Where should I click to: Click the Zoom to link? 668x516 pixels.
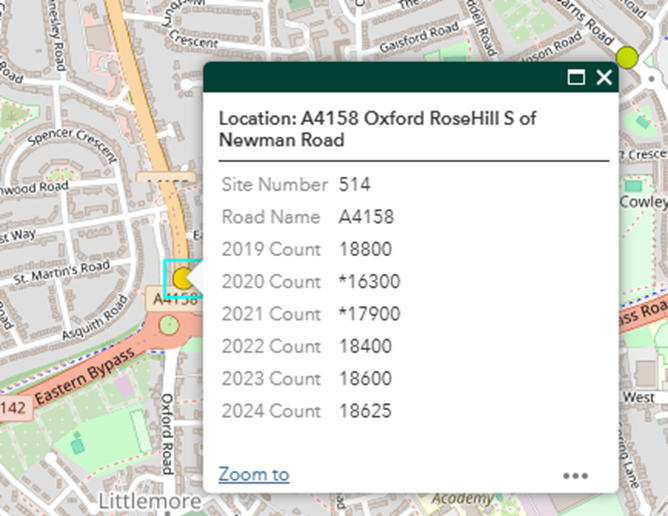pyautogui.click(x=254, y=474)
